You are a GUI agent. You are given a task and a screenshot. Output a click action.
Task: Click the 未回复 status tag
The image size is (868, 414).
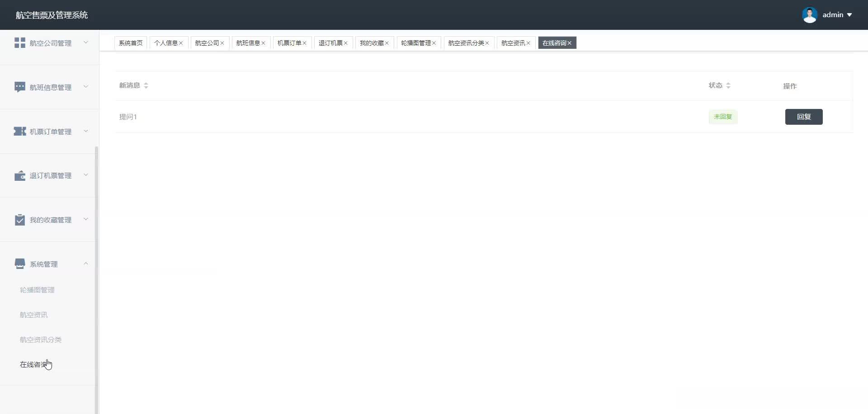pos(723,117)
